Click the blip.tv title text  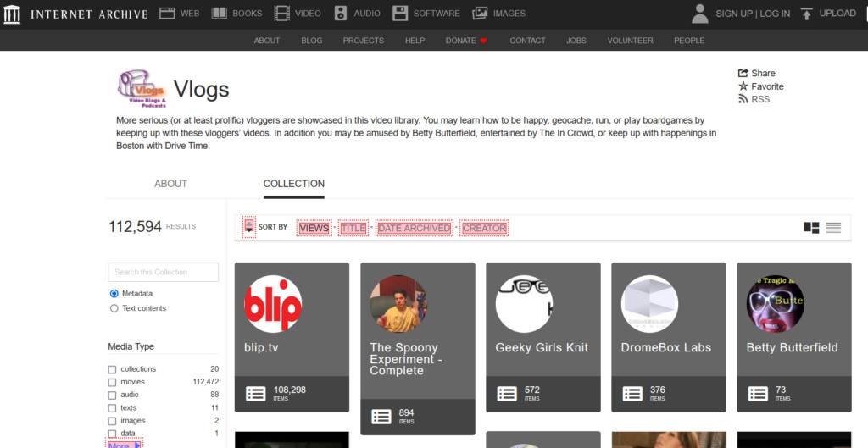point(261,348)
